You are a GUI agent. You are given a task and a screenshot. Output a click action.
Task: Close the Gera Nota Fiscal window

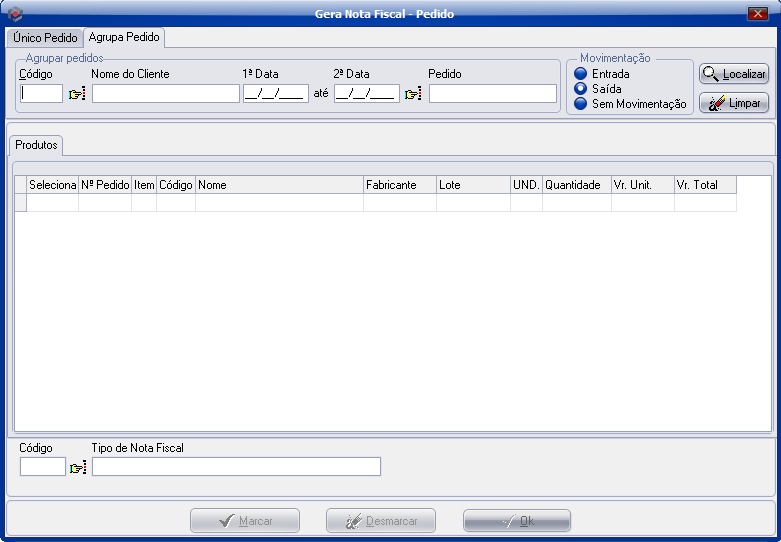pos(757,14)
